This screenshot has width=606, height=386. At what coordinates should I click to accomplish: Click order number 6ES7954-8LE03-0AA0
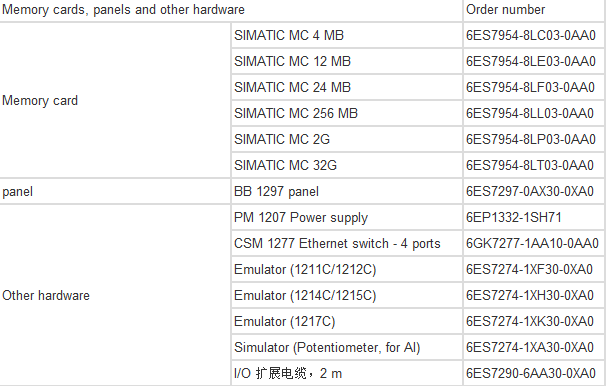(x=533, y=61)
